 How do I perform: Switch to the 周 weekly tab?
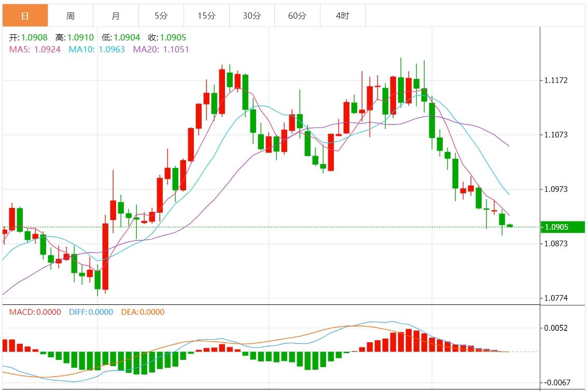pos(71,16)
